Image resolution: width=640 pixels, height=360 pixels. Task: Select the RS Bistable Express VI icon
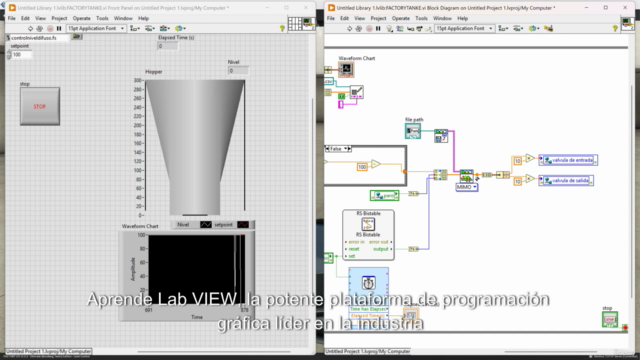coord(368,224)
